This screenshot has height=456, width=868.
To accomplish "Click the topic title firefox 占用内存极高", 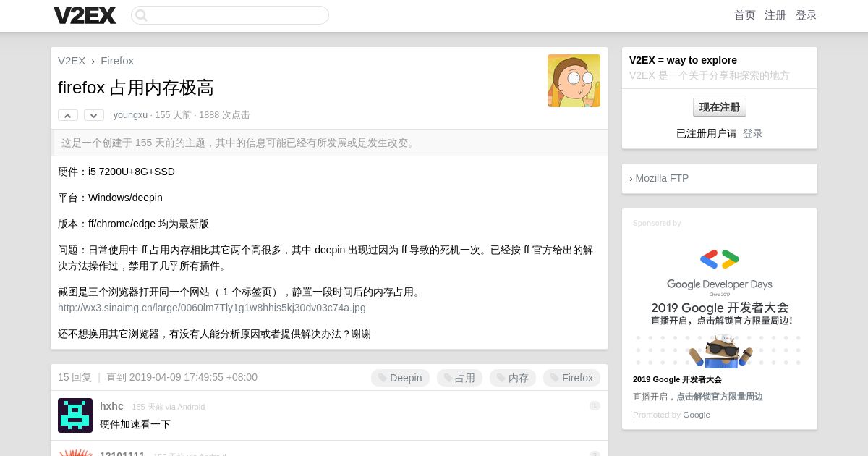I will 136,88.
